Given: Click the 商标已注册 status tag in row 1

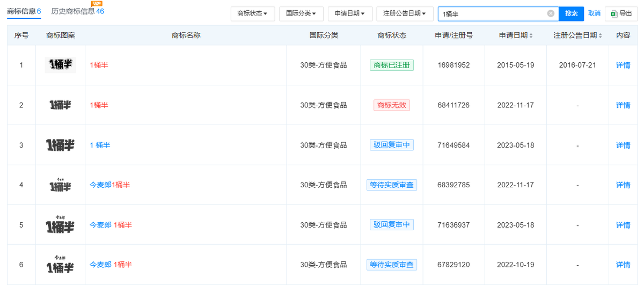Looking at the screenshot, I should (392, 65).
